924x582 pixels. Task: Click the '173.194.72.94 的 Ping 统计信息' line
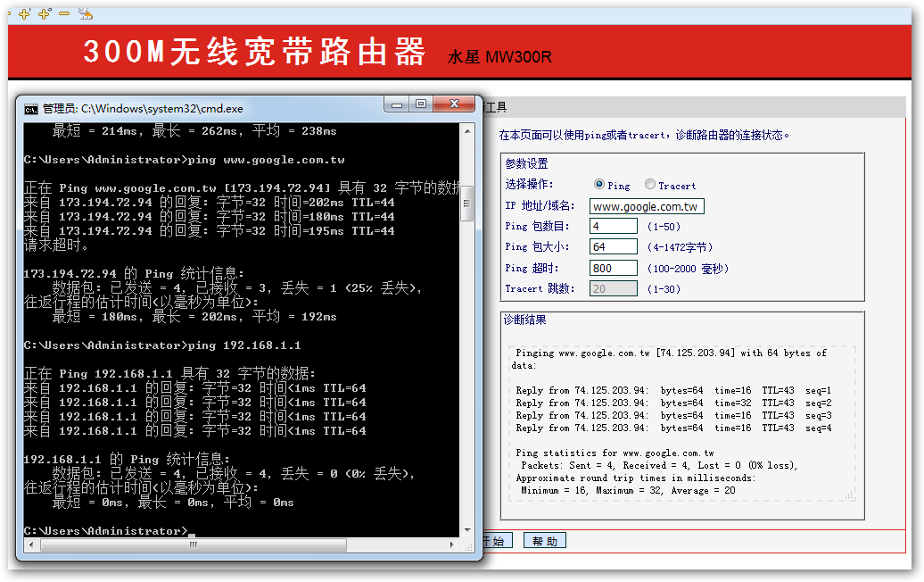coord(133,274)
